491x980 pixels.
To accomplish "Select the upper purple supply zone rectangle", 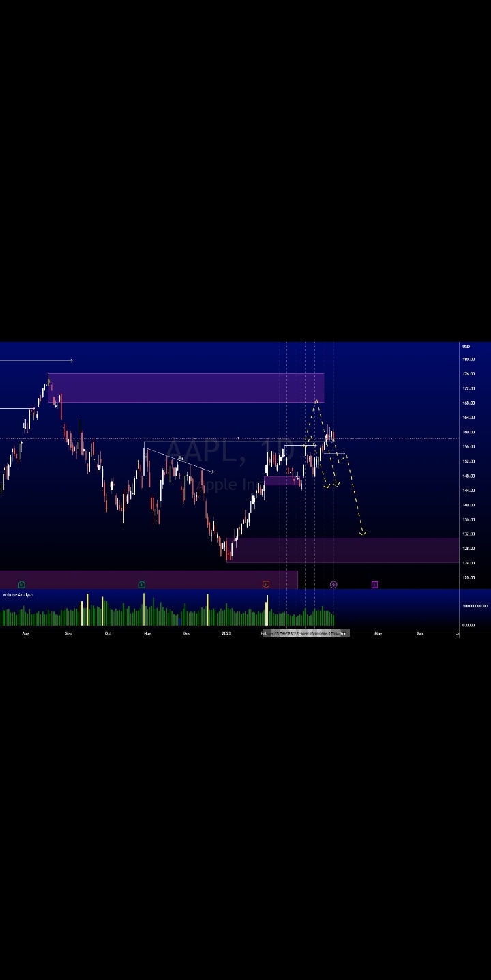I will point(185,388).
